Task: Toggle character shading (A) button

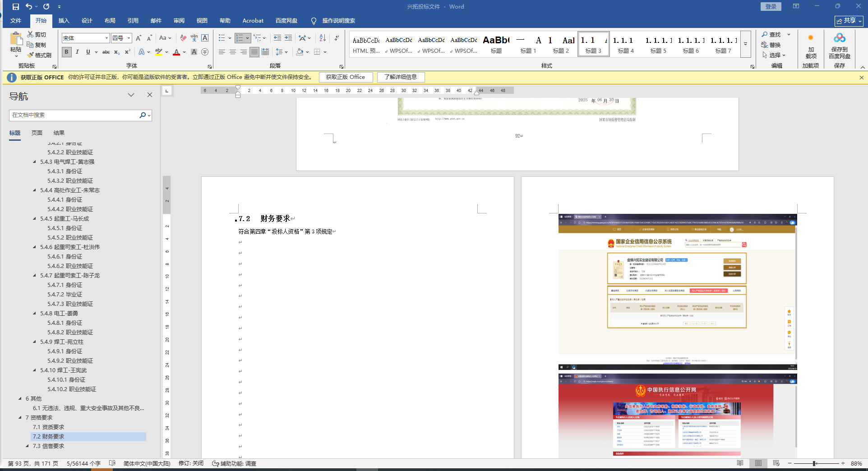Action: click(194, 52)
